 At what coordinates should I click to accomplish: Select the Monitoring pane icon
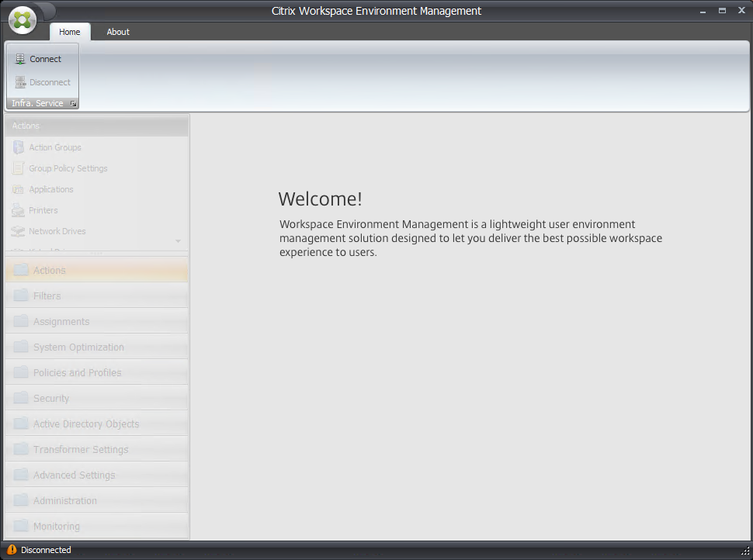click(20, 526)
